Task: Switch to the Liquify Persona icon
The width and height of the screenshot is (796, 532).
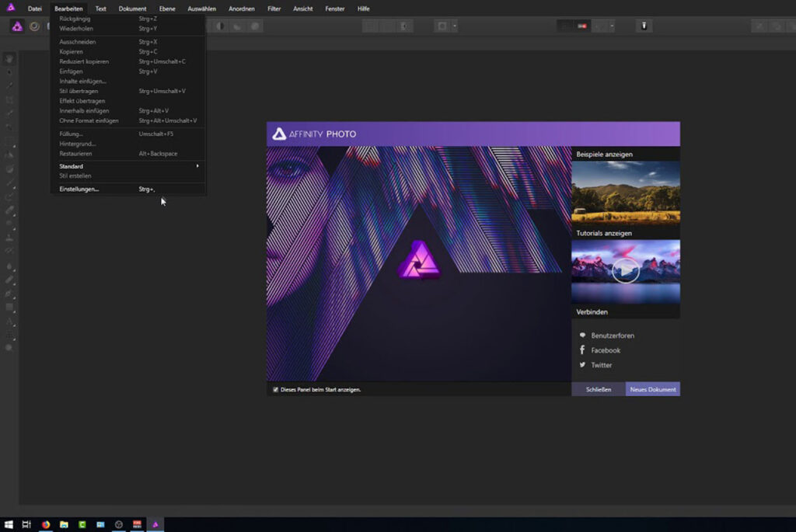Action: click(x=34, y=26)
